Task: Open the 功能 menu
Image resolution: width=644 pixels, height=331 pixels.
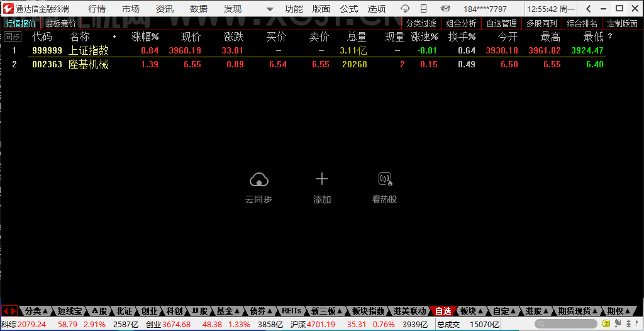Action: (x=294, y=9)
